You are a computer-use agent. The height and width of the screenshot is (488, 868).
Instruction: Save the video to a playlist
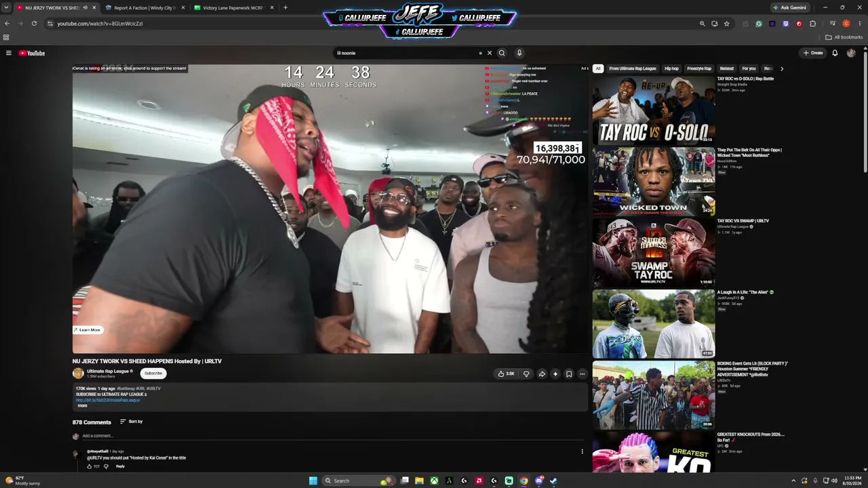tap(569, 373)
